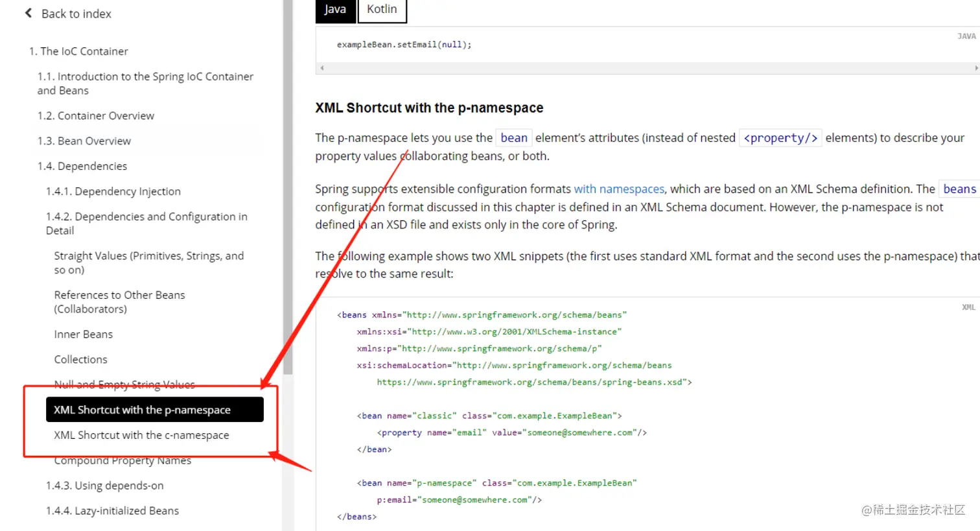
Task: Click the bean name="p-namespace" XML line
Action: 496,483
